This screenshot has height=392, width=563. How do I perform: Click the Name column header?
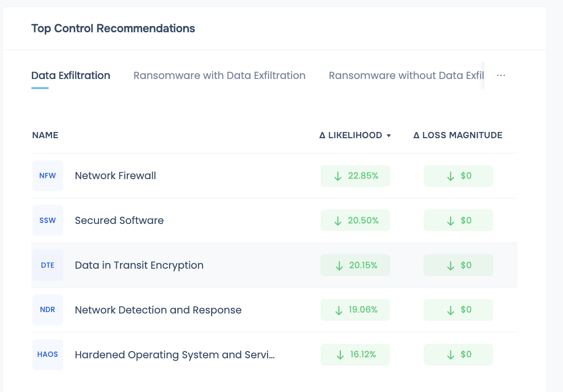click(x=45, y=135)
